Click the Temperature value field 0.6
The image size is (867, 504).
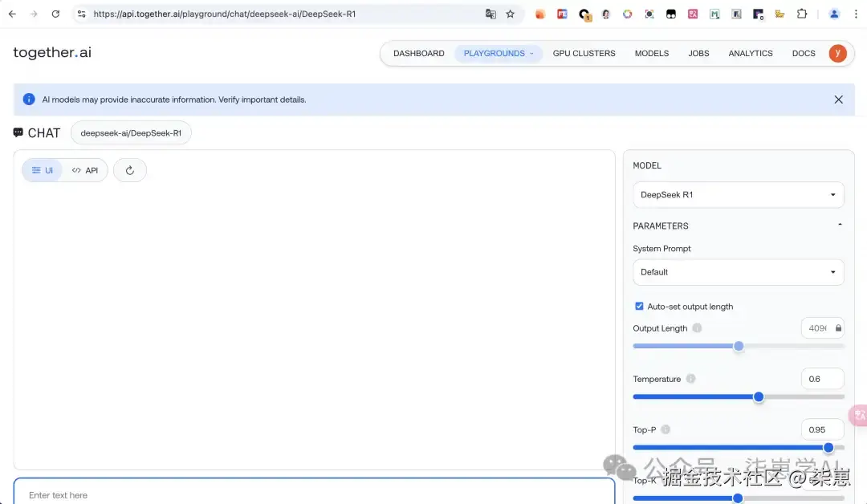point(822,379)
